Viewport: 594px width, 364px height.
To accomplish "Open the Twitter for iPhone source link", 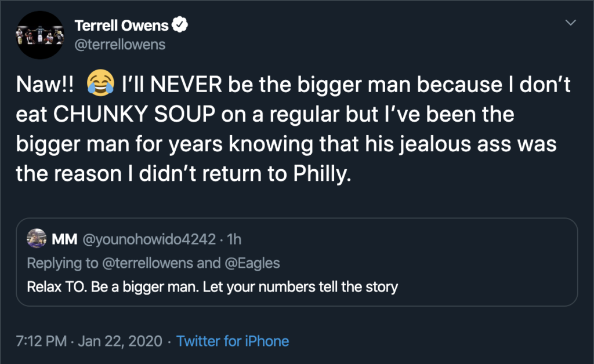I will (x=233, y=341).
